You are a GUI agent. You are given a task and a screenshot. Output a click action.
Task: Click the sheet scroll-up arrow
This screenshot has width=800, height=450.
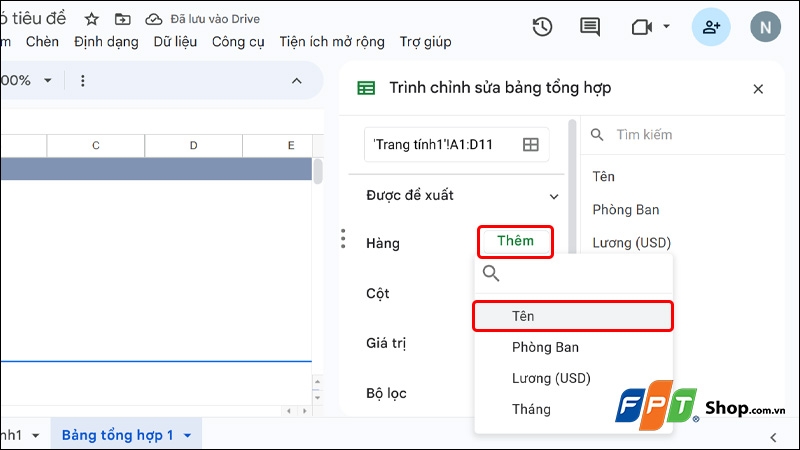[317, 382]
